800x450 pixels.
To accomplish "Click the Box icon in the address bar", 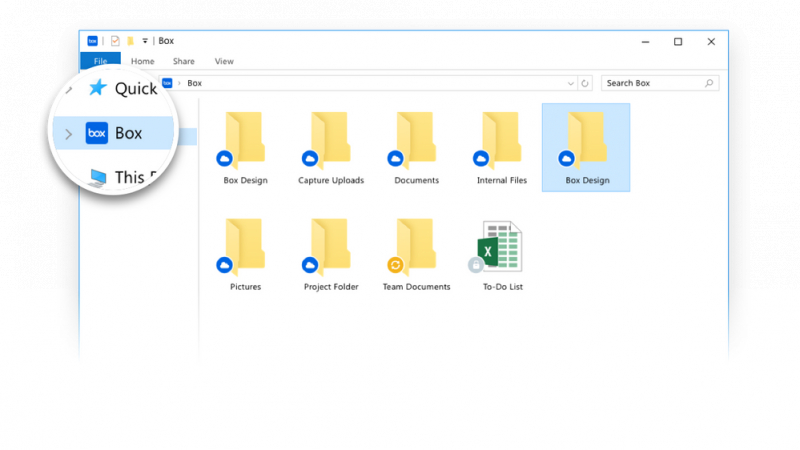I will [167, 83].
